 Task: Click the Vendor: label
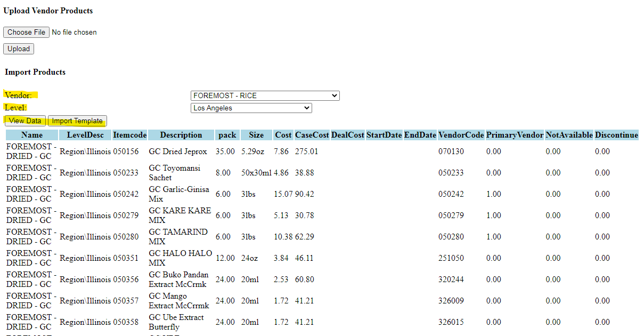[18, 95]
